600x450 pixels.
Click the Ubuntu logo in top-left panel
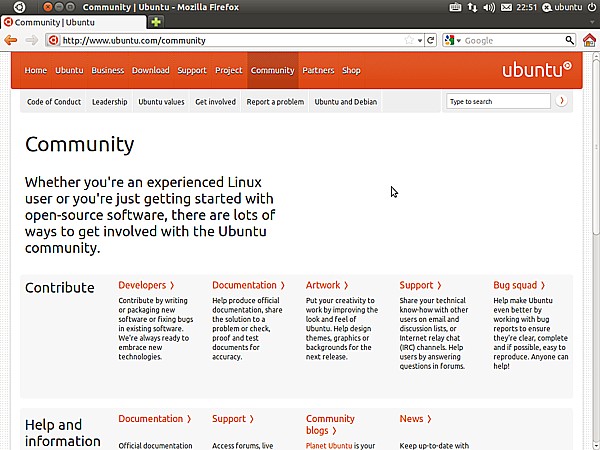point(20,7)
